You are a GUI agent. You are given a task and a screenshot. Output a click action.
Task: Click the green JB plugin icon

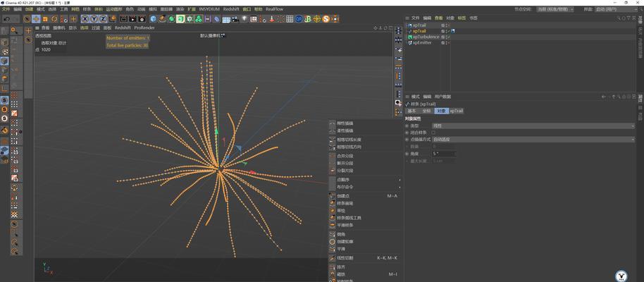coord(308,18)
